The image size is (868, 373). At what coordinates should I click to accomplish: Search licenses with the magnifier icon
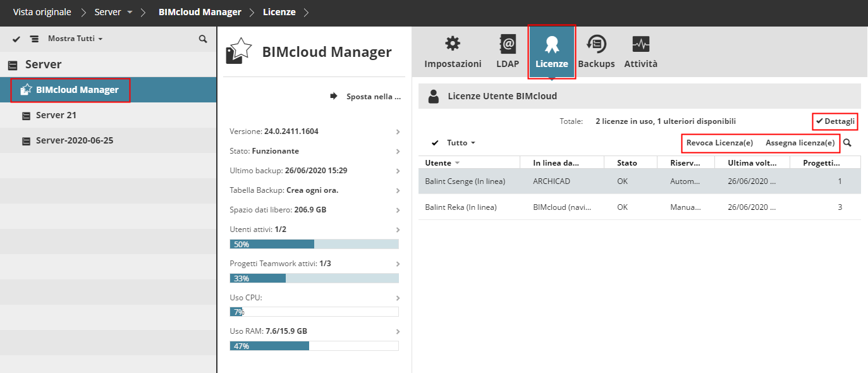(x=848, y=143)
